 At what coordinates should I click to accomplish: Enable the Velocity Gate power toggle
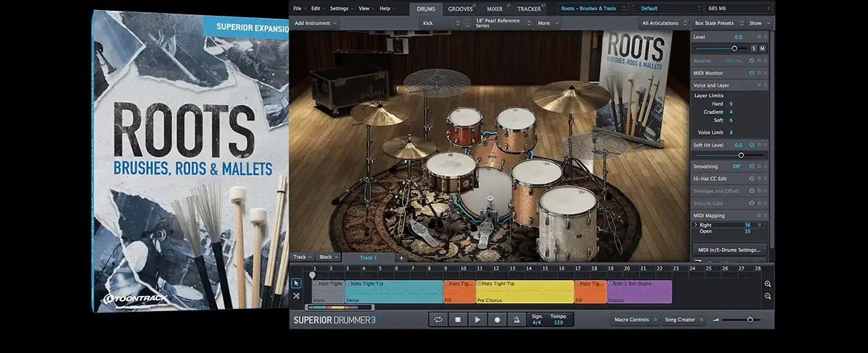point(752,203)
